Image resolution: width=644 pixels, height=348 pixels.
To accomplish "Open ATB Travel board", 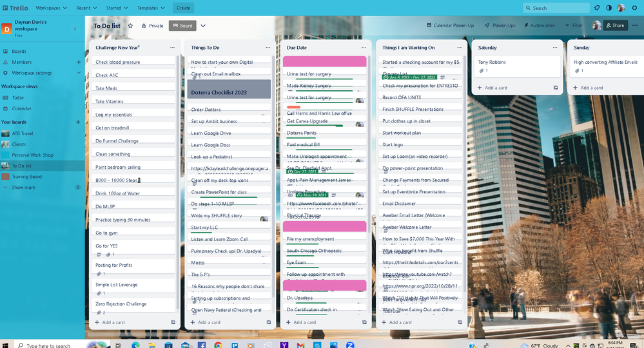I will coord(22,134).
